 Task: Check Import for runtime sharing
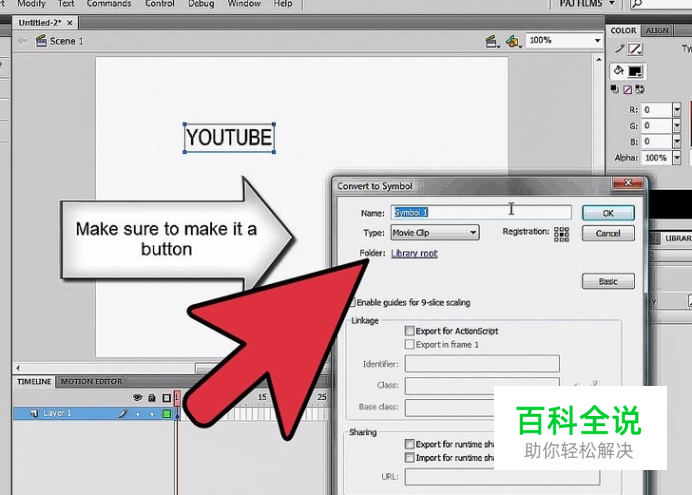click(410, 457)
